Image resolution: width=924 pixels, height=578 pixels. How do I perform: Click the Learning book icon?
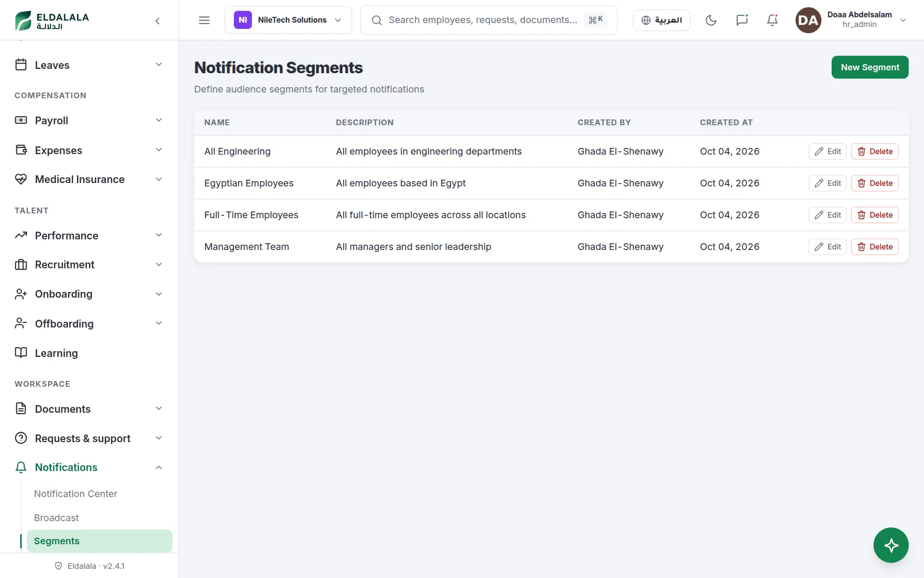tap(21, 353)
